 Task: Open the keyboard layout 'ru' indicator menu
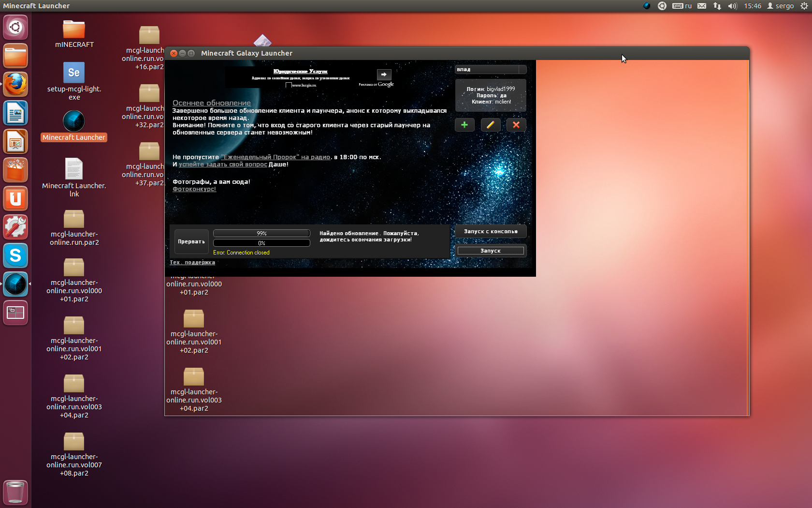(x=682, y=6)
